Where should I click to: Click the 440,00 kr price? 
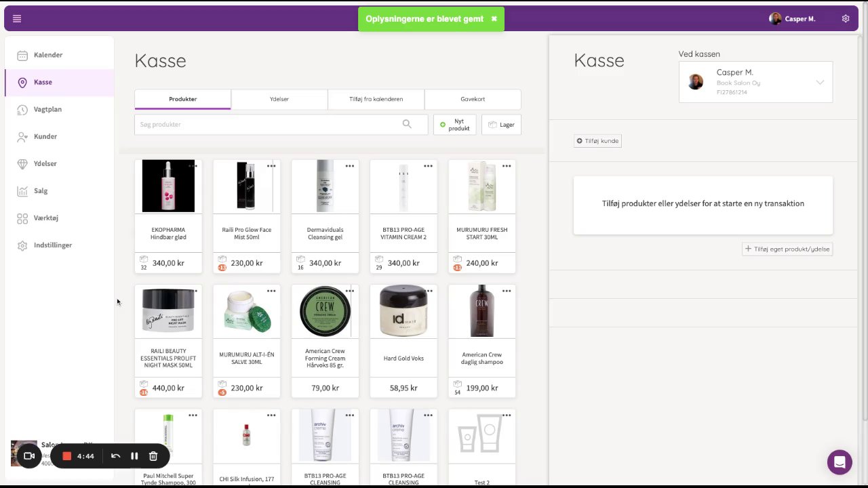pyautogui.click(x=168, y=388)
